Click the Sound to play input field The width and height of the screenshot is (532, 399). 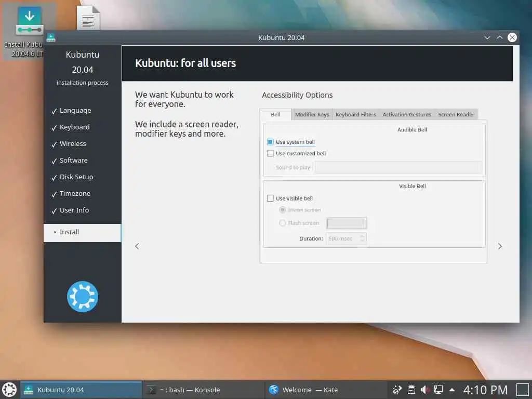[398, 167]
